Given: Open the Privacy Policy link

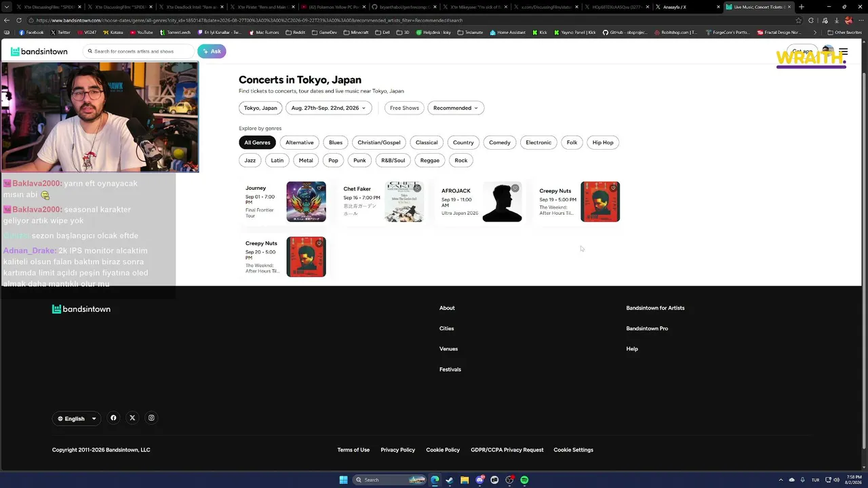Looking at the screenshot, I should (398, 450).
